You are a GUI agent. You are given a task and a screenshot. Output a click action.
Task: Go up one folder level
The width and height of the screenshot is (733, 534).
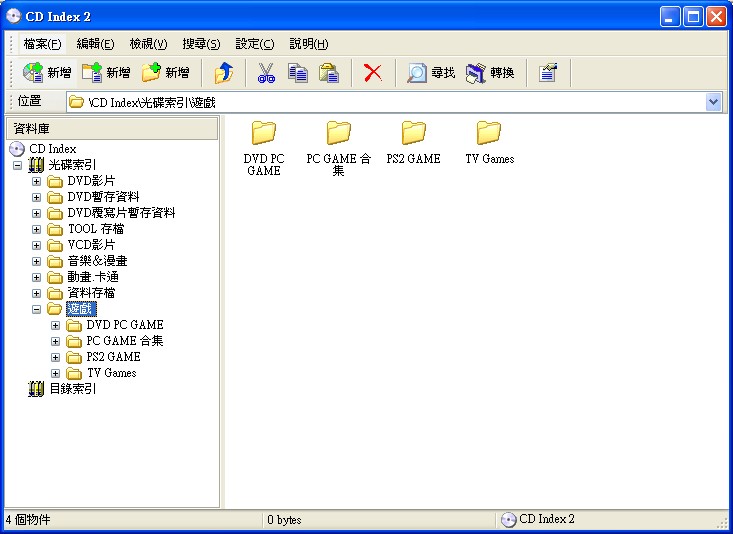[x=224, y=73]
